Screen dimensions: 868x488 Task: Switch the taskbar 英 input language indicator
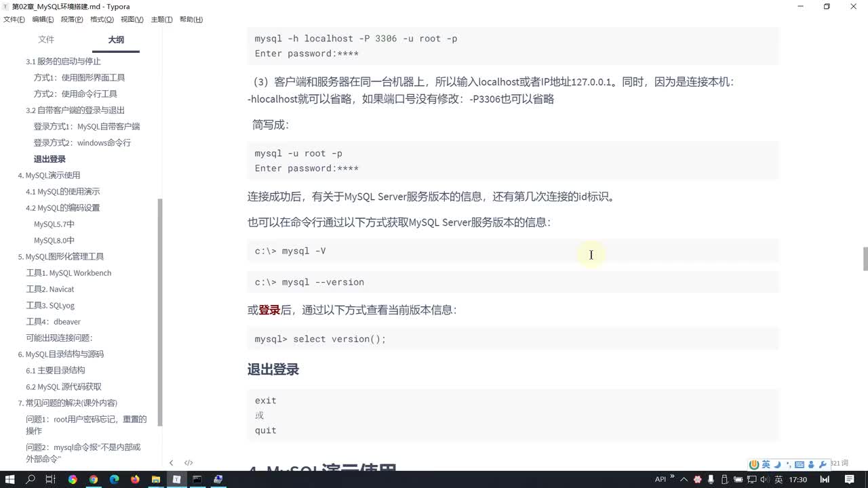778,479
